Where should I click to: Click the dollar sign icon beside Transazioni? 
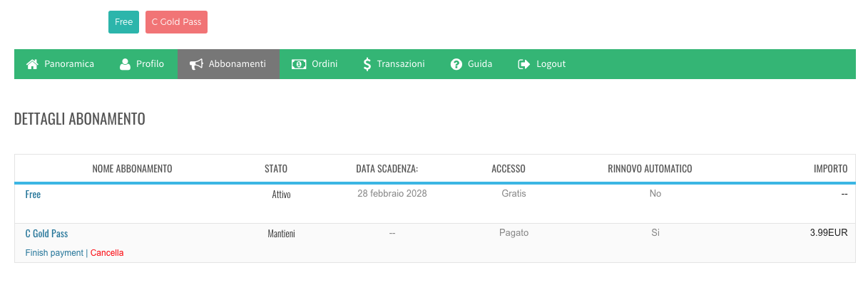click(367, 64)
